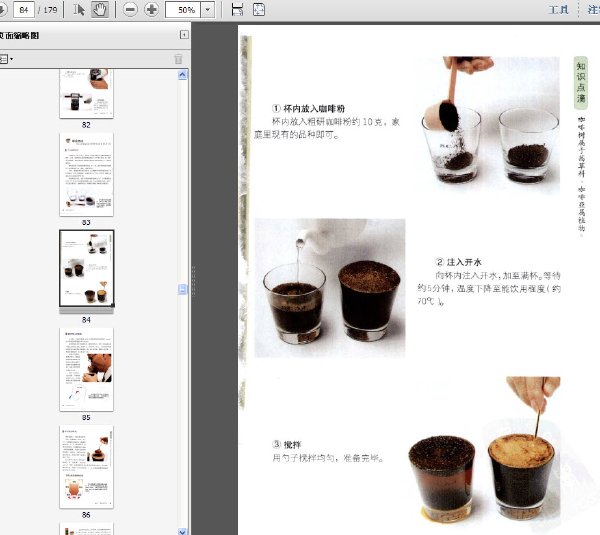Viewport: 600px width, 535px height.
Task: Click page label 84 under thumbnail
Action: 86,320
